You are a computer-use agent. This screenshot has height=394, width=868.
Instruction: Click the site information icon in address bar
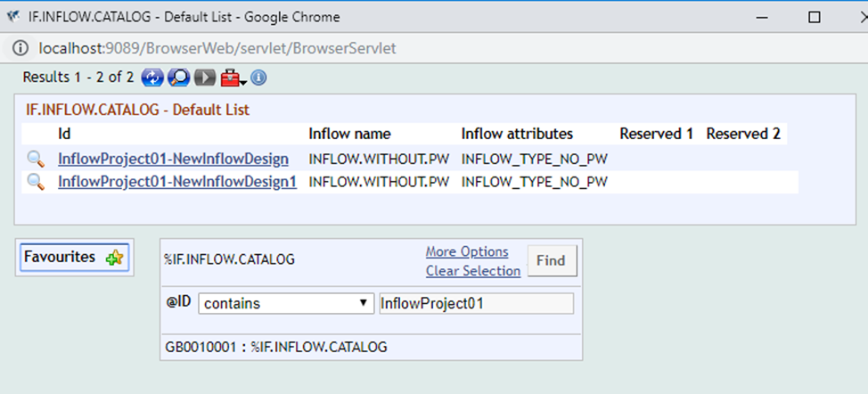click(20, 46)
